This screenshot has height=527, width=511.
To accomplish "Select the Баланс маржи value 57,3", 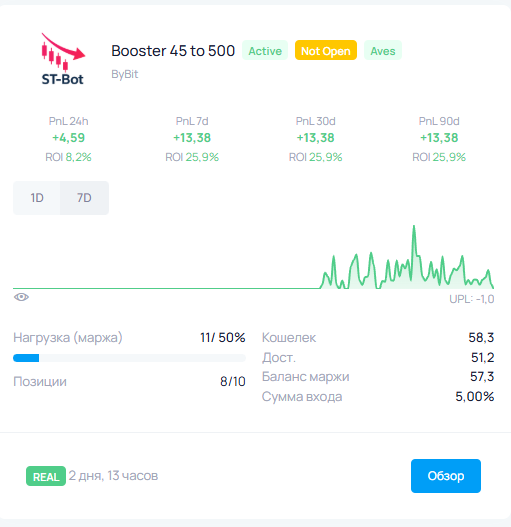I will (x=482, y=377).
